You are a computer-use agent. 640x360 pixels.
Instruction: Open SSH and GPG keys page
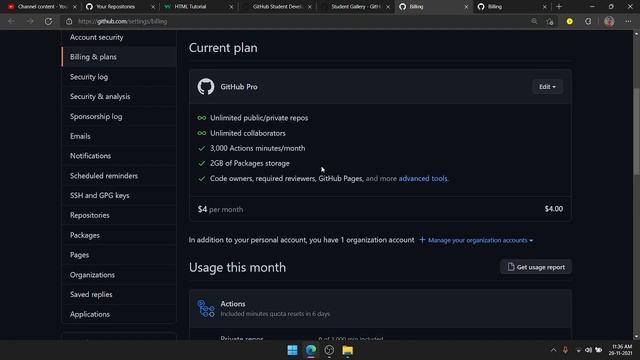[100, 196]
